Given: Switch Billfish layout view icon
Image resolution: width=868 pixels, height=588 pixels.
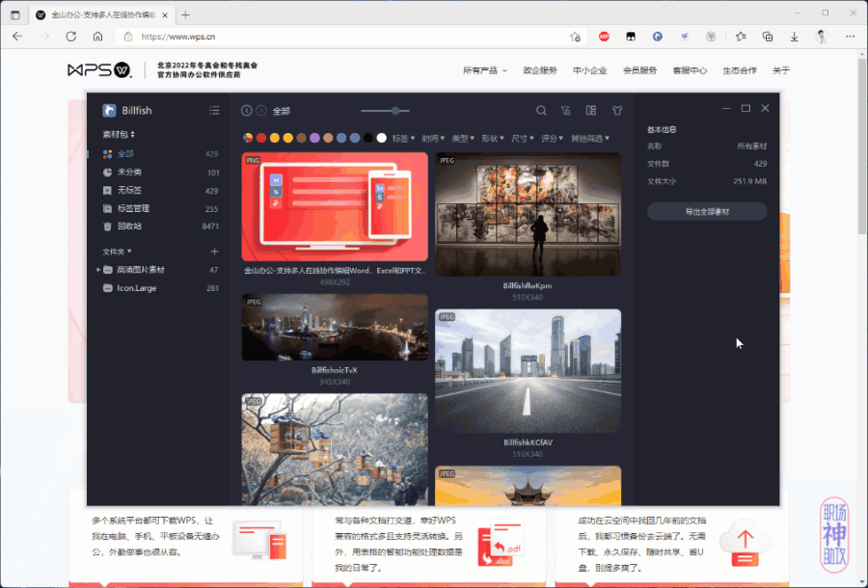Looking at the screenshot, I should pos(591,111).
